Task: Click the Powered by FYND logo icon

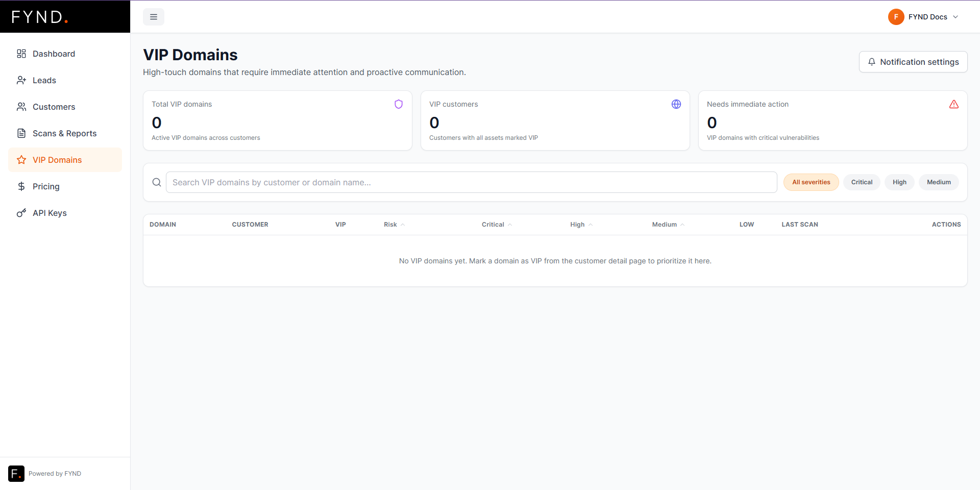Action: [16, 474]
